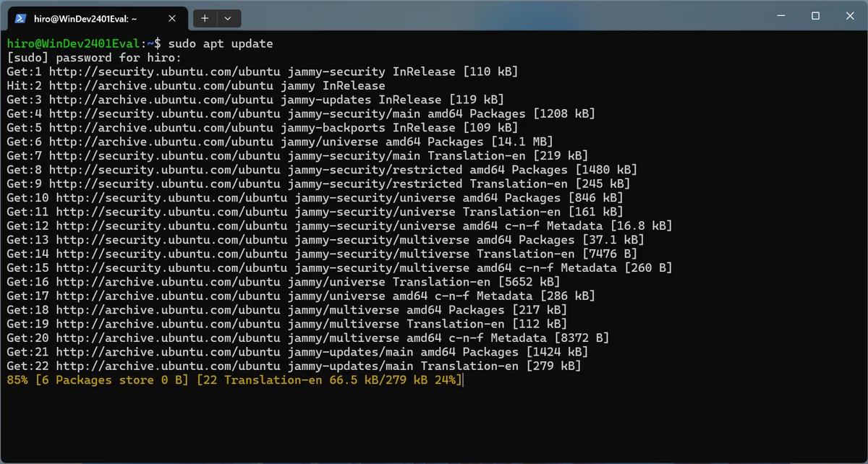Screen dimensions: 868x464
Task: Maximize the terminal window
Action: click(x=815, y=15)
